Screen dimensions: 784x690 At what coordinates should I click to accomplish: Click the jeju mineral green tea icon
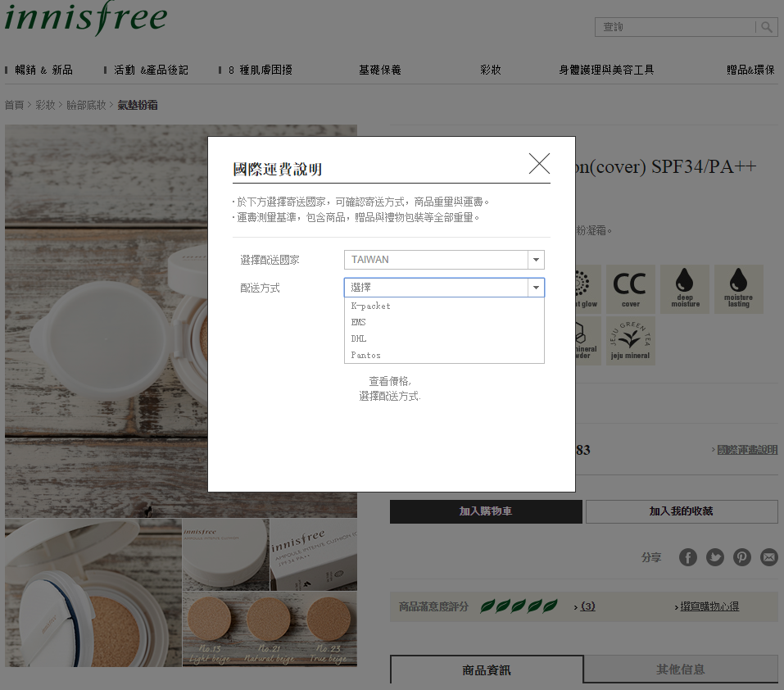[631, 341]
